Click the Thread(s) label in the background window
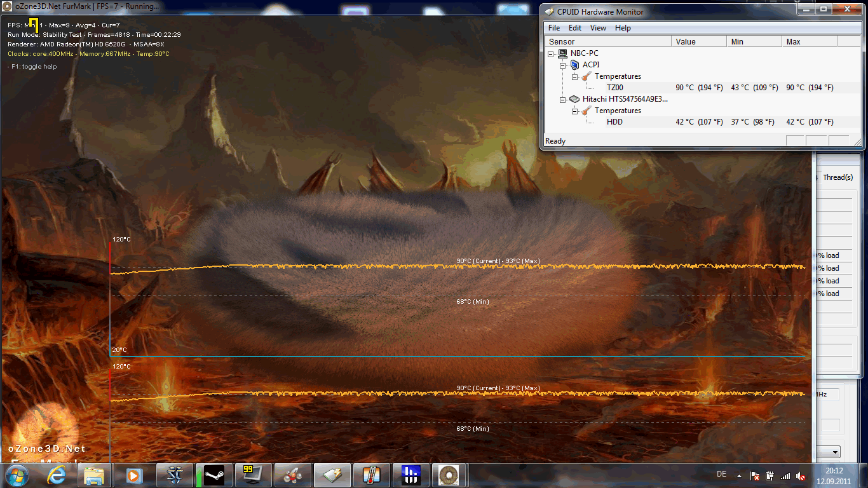 837,177
